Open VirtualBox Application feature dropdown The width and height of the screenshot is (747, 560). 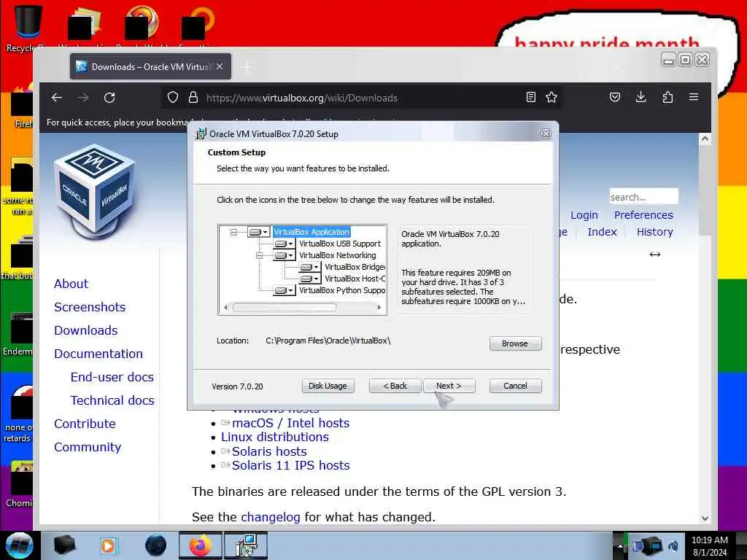pos(259,232)
